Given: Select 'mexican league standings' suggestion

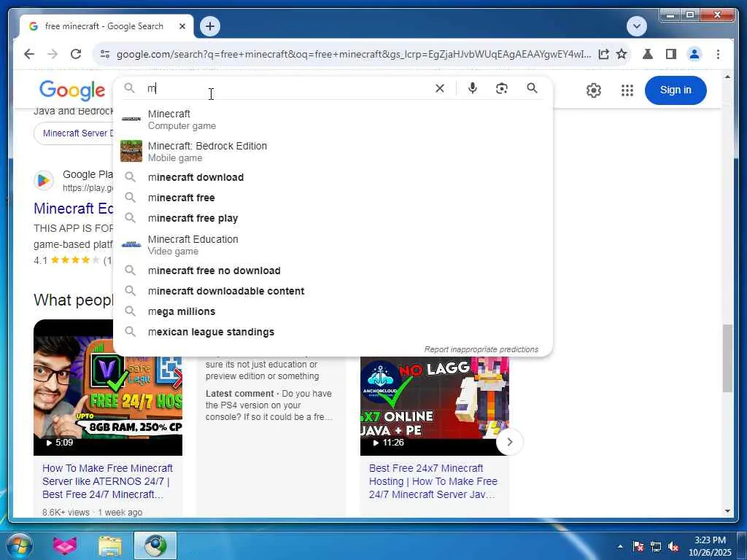Looking at the screenshot, I should tap(333, 332).
